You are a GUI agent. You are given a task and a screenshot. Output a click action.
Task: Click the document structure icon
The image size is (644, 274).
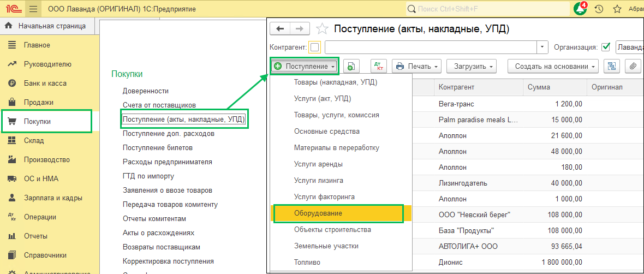[612, 66]
